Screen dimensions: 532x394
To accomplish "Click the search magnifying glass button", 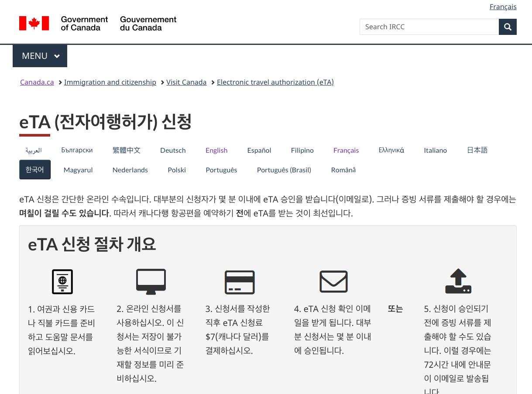I will click(x=508, y=27).
